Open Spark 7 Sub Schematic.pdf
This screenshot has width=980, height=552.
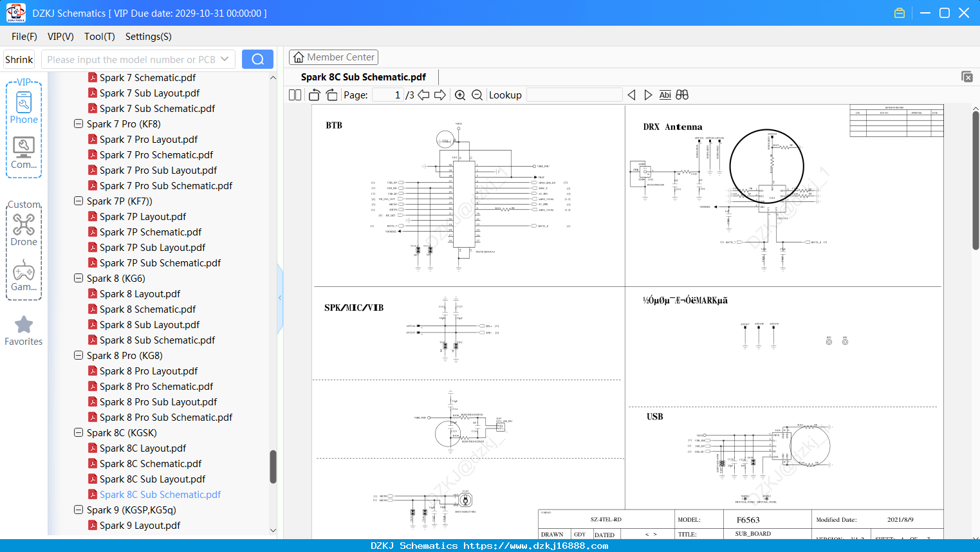[157, 108]
